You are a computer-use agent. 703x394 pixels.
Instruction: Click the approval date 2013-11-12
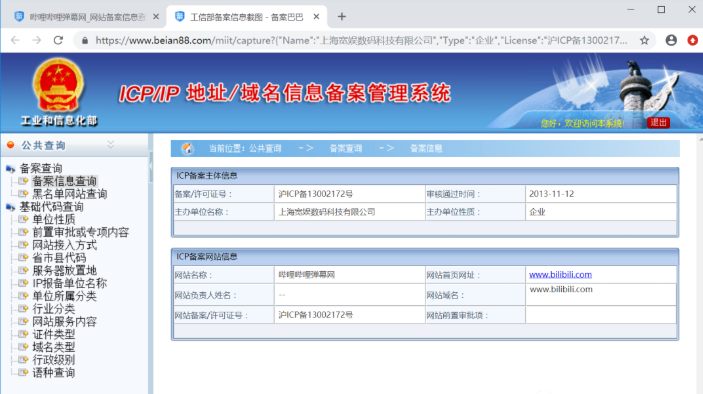click(x=551, y=194)
